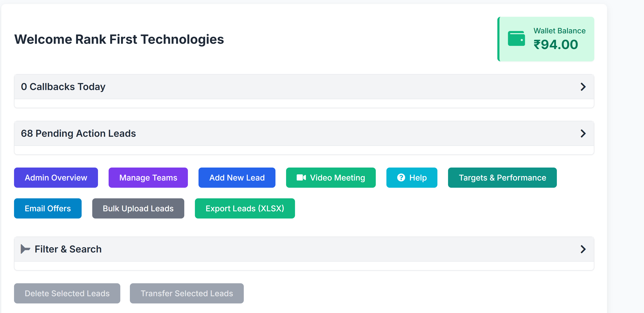This screenshot has width=644, height=313.
Task: Select the video camera icon on Video Meeting
Action: click(x=301, y=178)
